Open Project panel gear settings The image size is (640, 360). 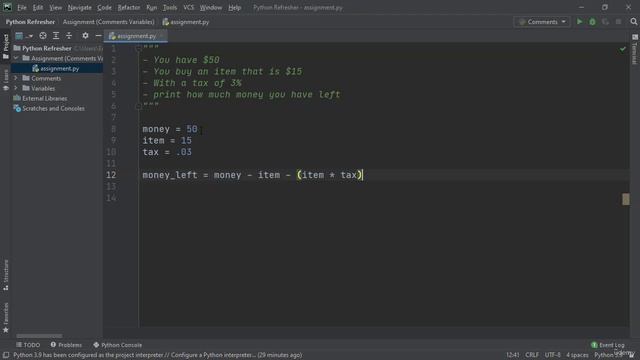[x=85, y=36]
